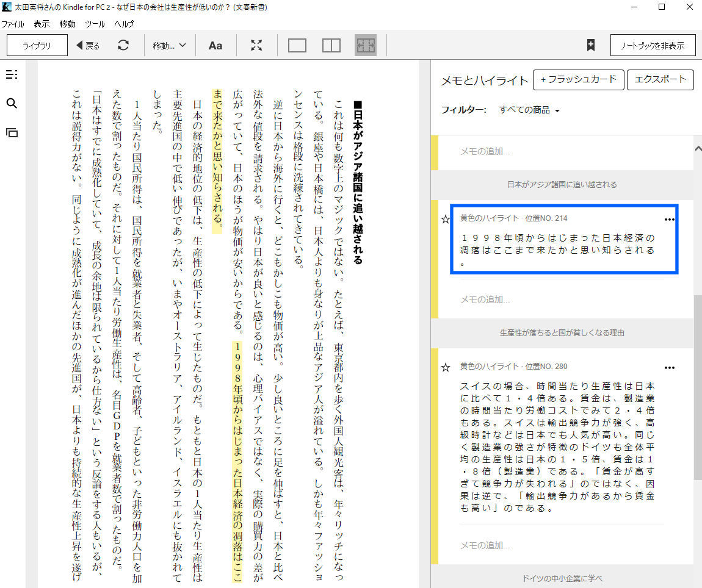The width and height of the screenshot is (702, 588).
Task: Click the 生産性が落ちると国が貧しくなる理由 section header
Action: tap(562, 332)
